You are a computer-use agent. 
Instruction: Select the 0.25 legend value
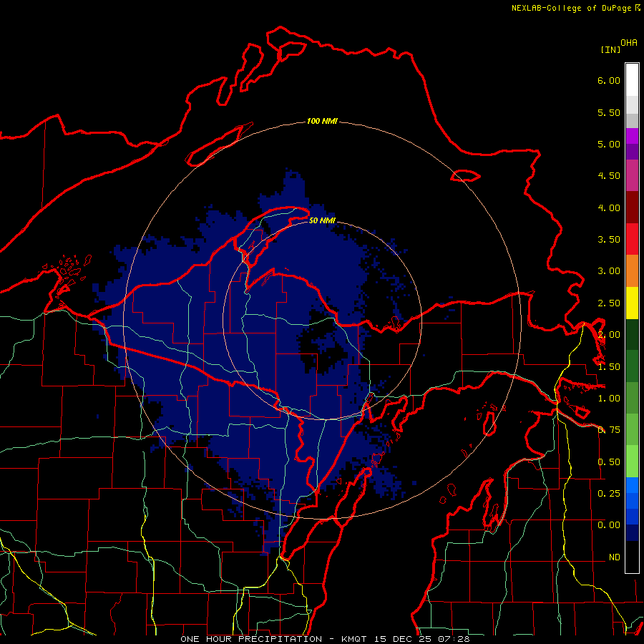pos(609,494)
